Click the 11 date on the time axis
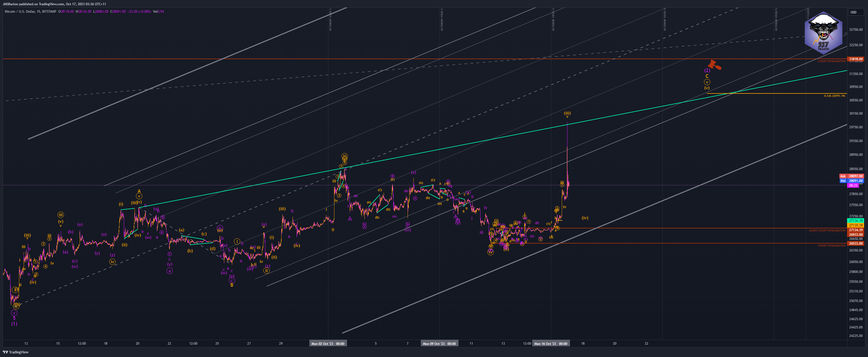This screenshot has width=868, height=357. pyautogui.click(x=471, y=344)
